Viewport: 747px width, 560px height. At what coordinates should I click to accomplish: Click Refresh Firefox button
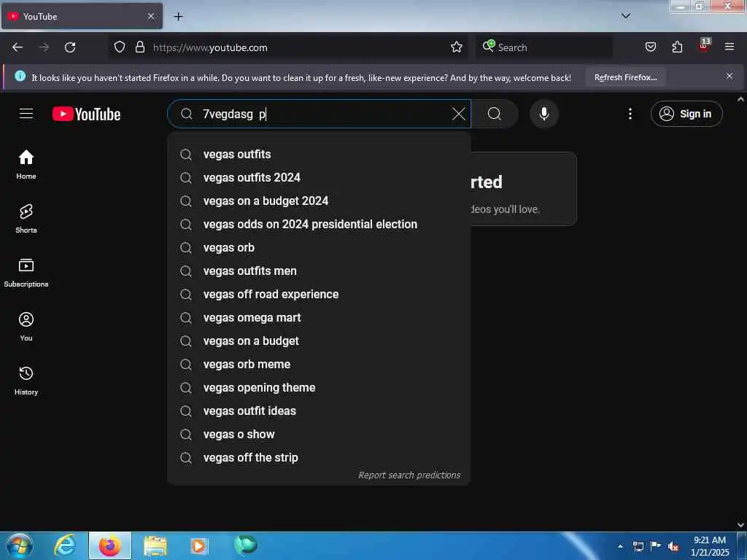[625, 77]
